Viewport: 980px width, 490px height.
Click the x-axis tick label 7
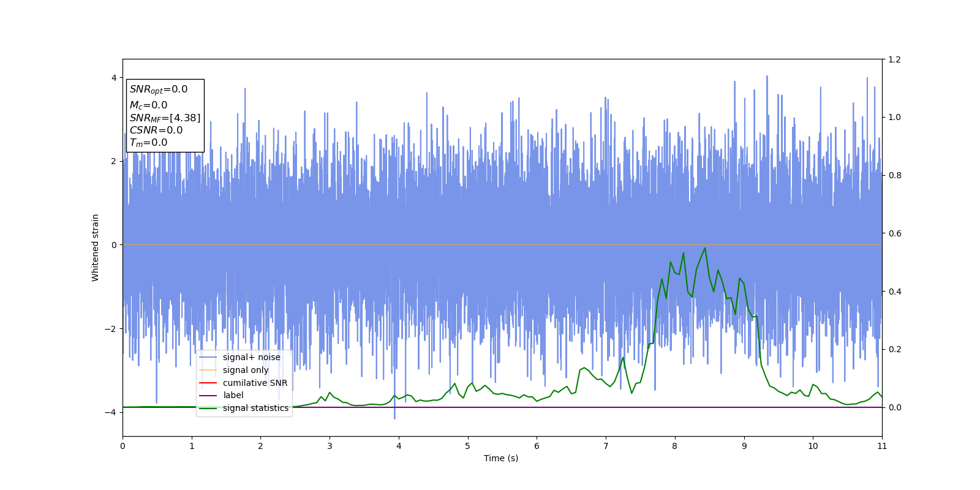click(606, 446)
